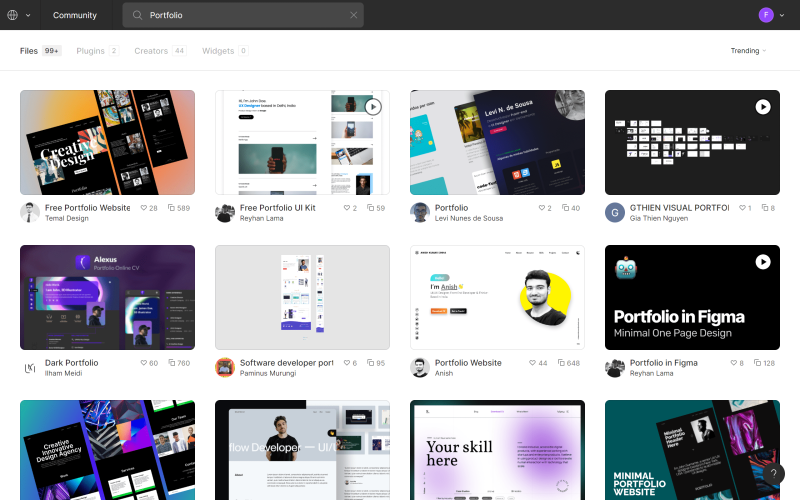Open the Free Portfolio UI Kit thumbnail

[302, 142]
